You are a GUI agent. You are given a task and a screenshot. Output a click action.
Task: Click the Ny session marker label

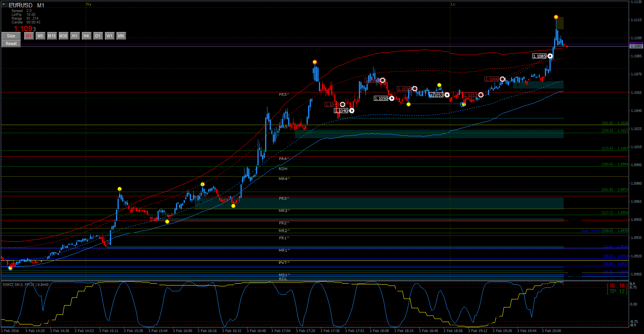coord(89,4)
